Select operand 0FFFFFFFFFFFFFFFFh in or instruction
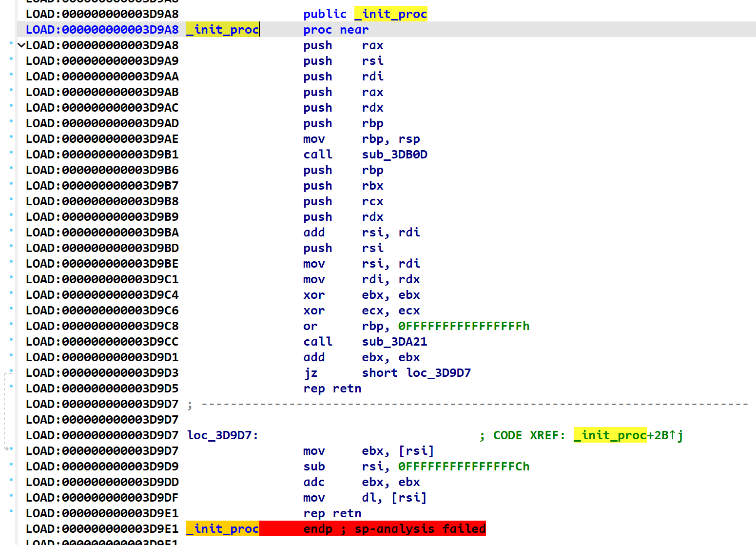Image resolution: width=756 pixels, height=545 pixels. (464, 326)
